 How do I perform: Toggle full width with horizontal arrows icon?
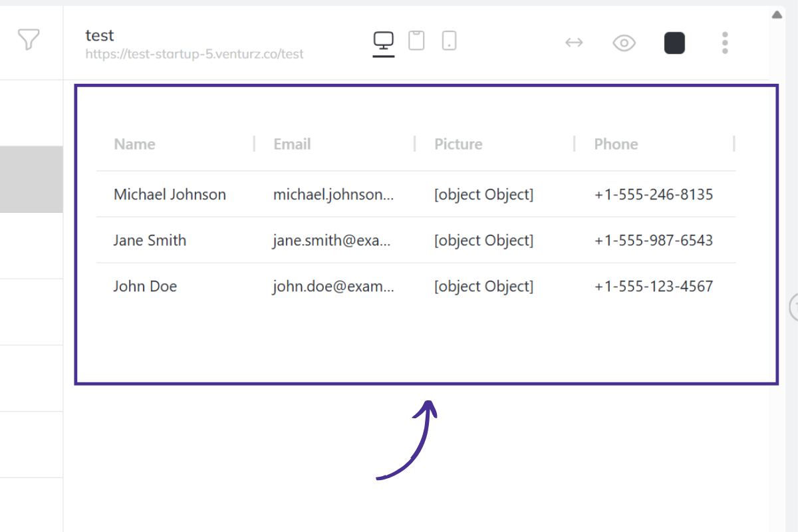(574, 43)
